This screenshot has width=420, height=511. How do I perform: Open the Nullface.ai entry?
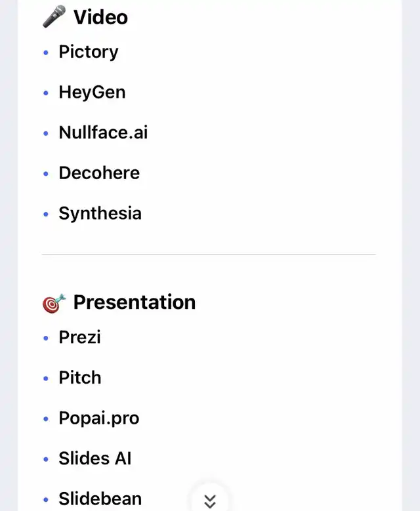103,133
